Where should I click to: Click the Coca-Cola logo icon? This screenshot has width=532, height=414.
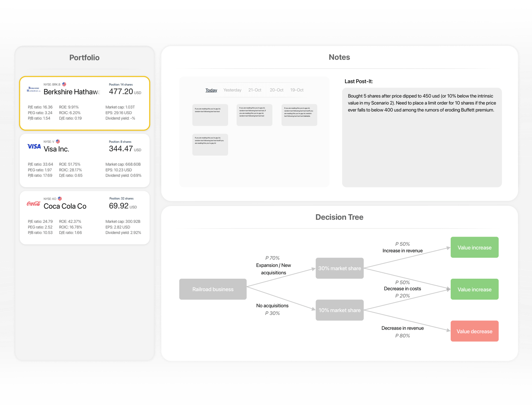point(34,203)
